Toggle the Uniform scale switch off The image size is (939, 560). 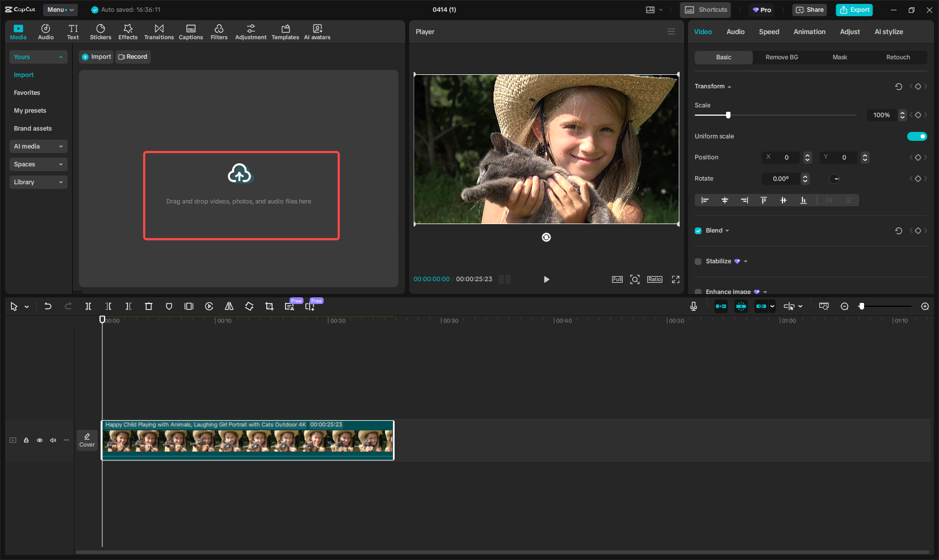[917, 136]
